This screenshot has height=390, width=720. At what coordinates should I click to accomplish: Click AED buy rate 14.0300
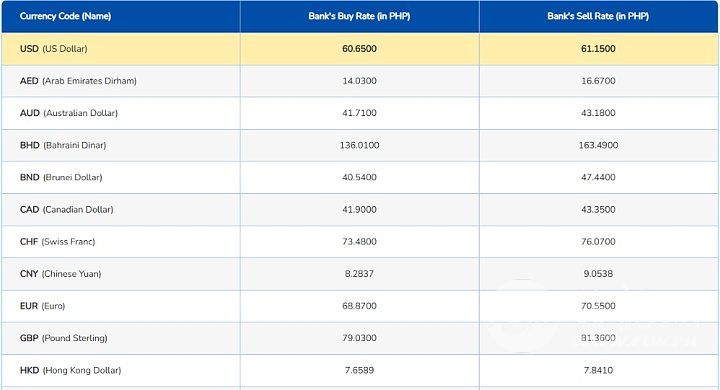(360, 81)
